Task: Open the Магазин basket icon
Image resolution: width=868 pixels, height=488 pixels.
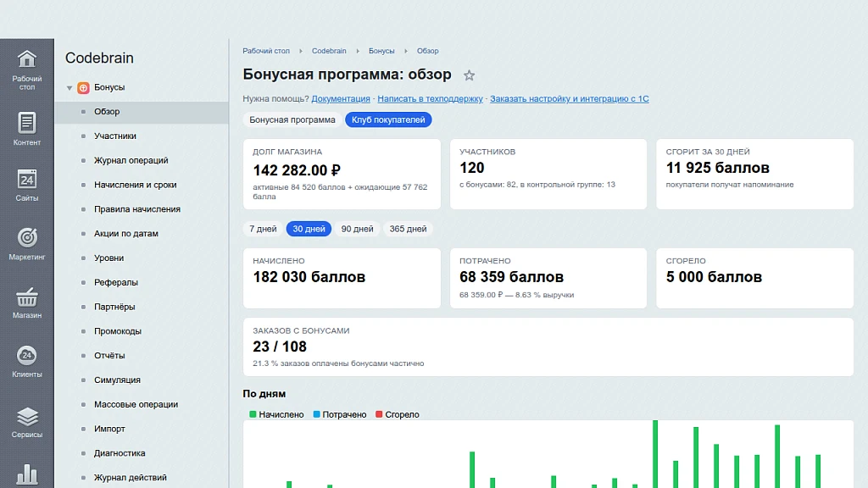Action: coord(26,297)
